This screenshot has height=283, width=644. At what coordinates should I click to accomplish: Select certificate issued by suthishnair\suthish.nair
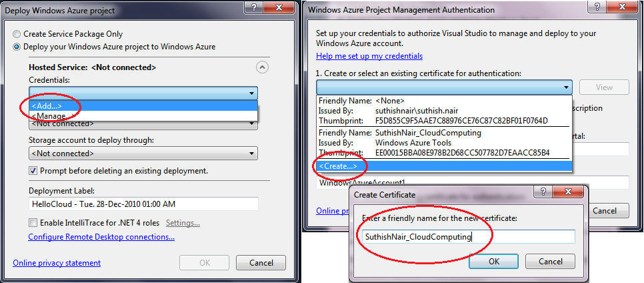444,111
